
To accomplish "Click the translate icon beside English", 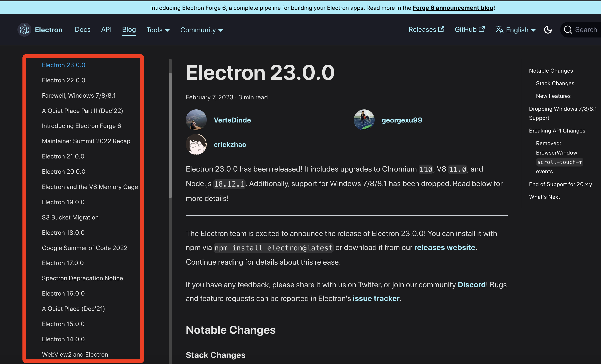I will pos(499,30).
